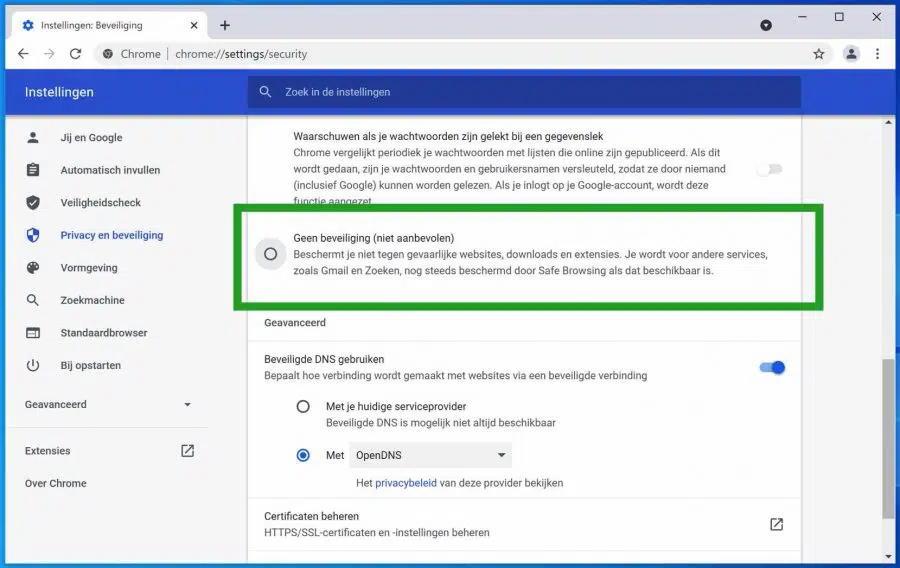This screenshot has height=568, width=900.
Task: Click the external link icon for Certificaten beheren
Action: point(776,524)
